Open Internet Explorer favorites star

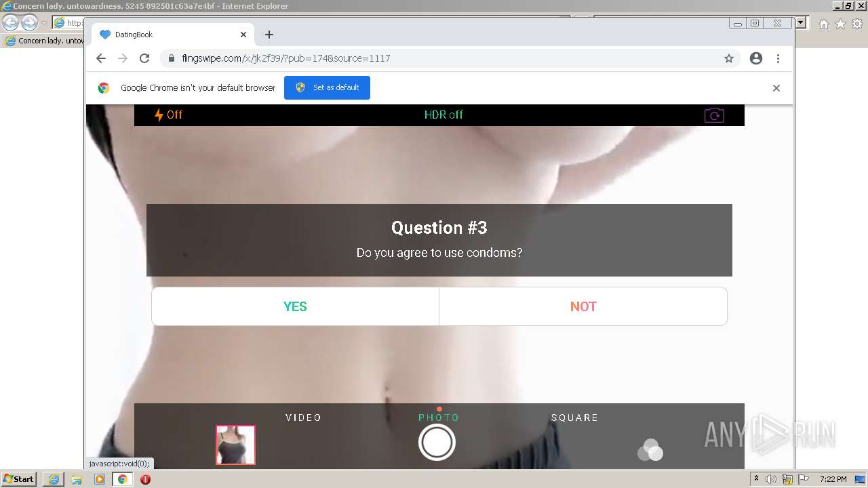[840, 24]
